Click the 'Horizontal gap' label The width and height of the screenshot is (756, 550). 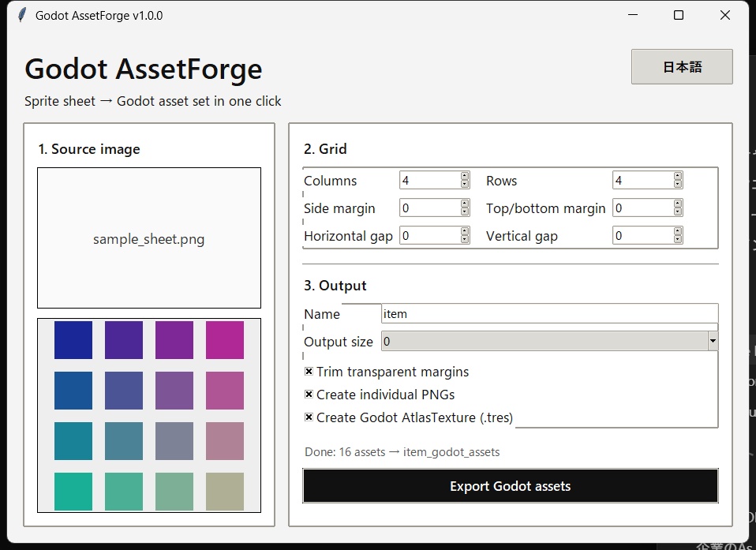point(348,236)
